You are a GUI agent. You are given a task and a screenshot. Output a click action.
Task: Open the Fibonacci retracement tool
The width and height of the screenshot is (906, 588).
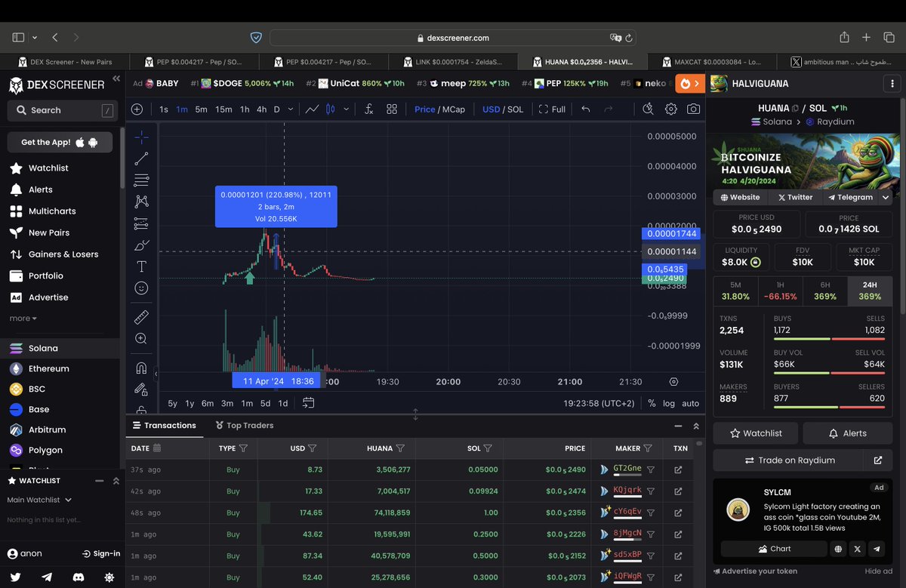[141, 180]
